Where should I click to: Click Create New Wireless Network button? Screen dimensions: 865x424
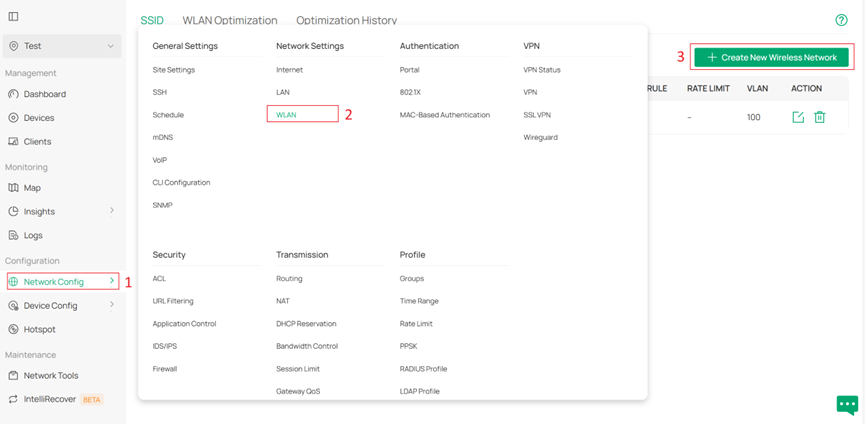(x=771, y=57)
